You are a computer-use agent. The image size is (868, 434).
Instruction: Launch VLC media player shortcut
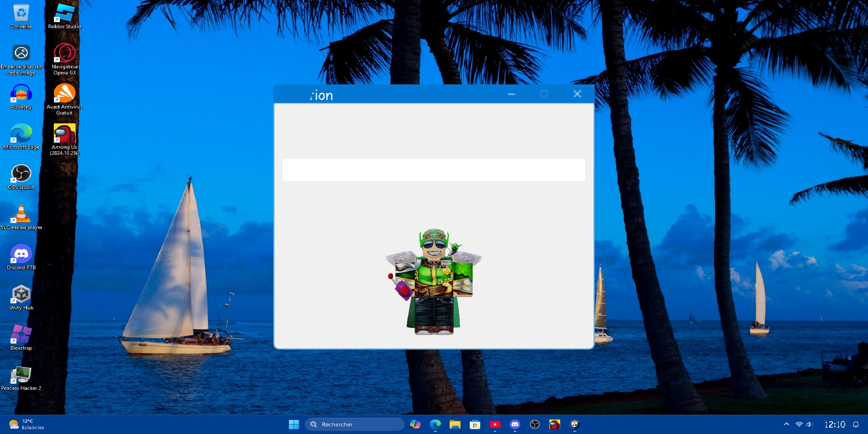21,217
